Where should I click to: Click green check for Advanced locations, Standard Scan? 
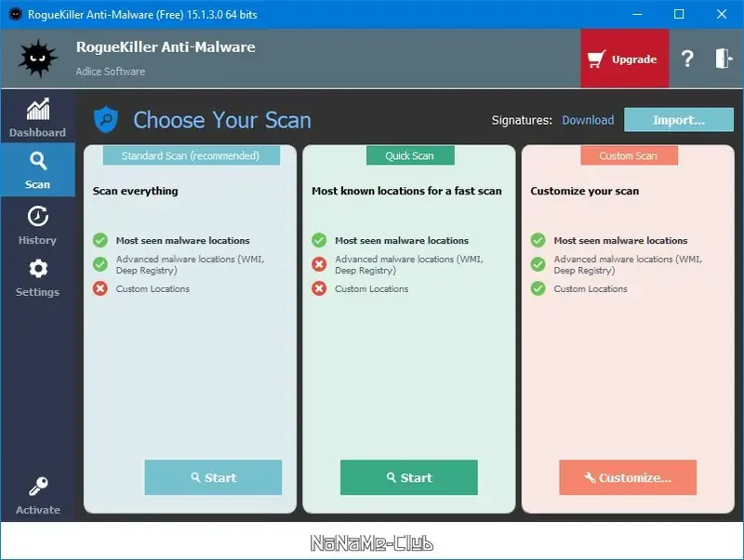tap(100, 264)
